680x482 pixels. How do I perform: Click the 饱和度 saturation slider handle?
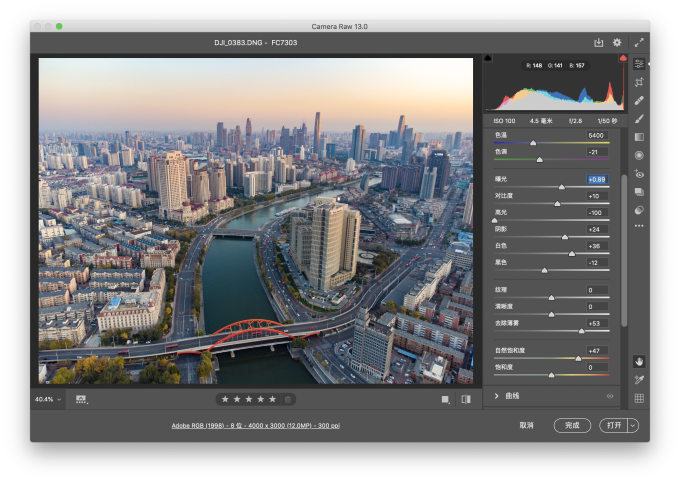coord(552,375)
